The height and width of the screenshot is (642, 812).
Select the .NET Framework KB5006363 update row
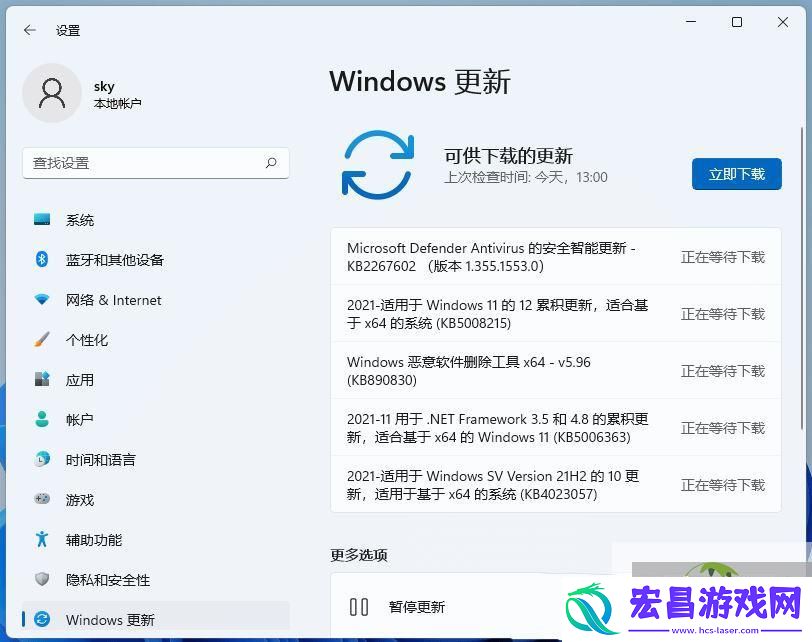coord(556,428)
